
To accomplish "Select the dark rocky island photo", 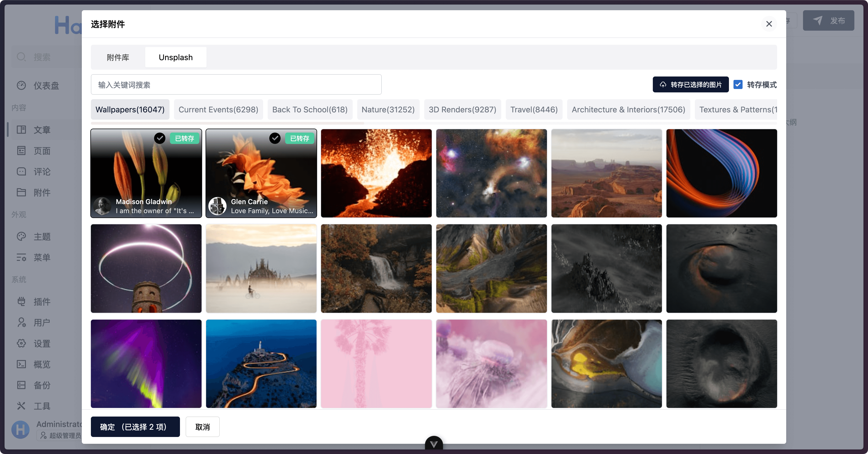I will 606,269.
